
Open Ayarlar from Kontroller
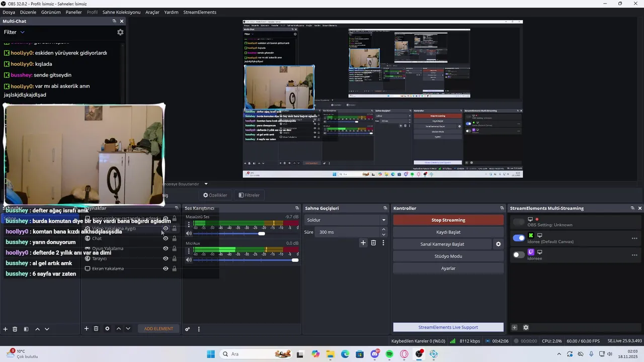point(448,268)
